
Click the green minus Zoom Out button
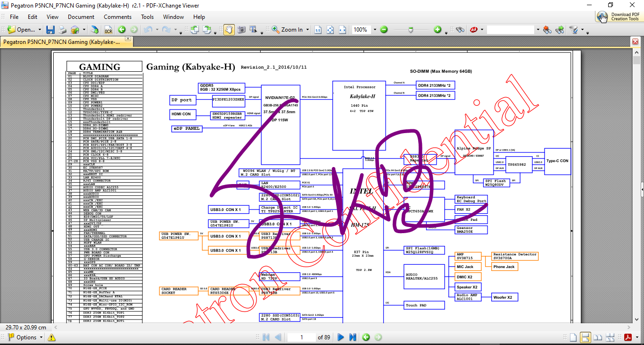(x=384, y=29)
